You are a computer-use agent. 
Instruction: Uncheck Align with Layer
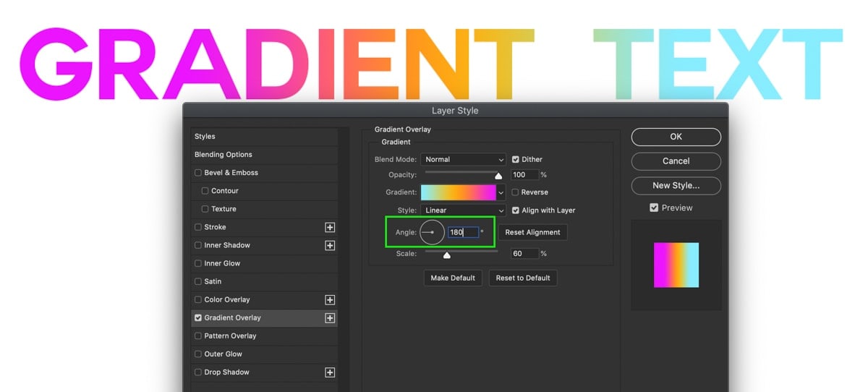point(516,210)
